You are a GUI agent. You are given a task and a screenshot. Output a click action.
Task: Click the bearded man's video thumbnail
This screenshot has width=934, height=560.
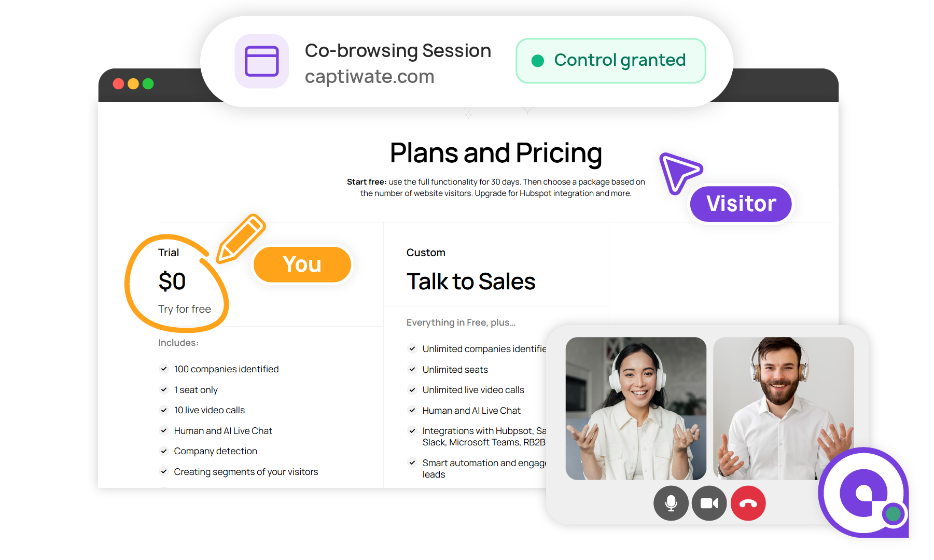coord(783,409)
